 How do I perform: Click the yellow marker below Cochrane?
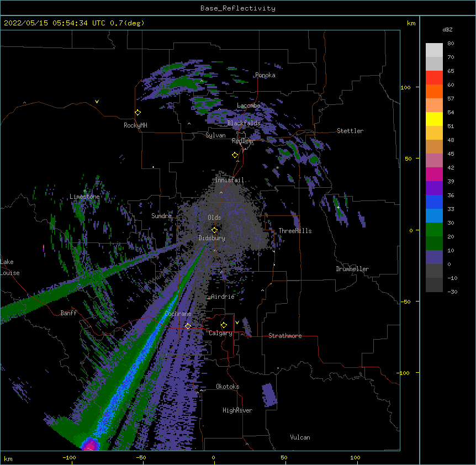[188, 326]
